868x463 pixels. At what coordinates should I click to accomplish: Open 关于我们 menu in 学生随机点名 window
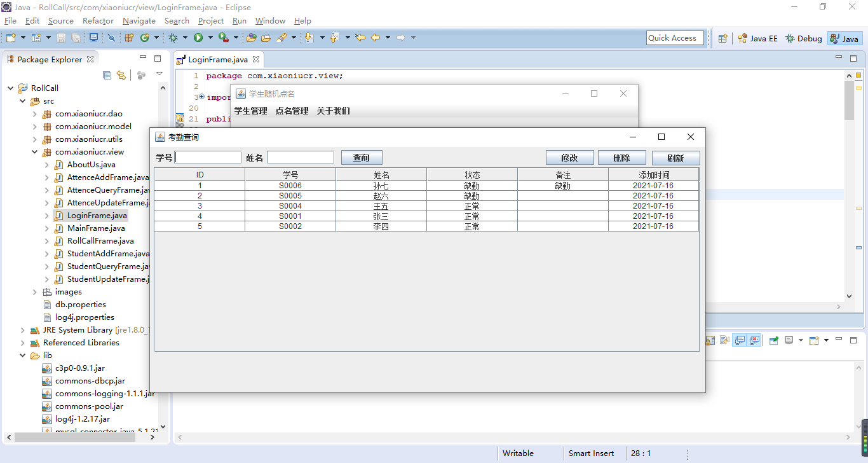pyautogui.click(x=333, y=111)
